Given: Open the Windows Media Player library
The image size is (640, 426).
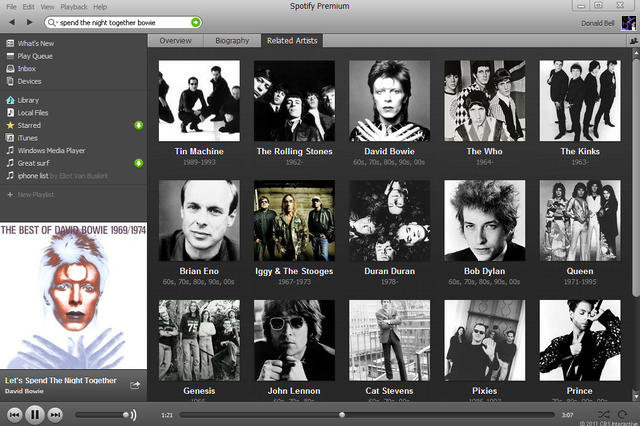Looking at the screenshot, I should tap(51, 151).
